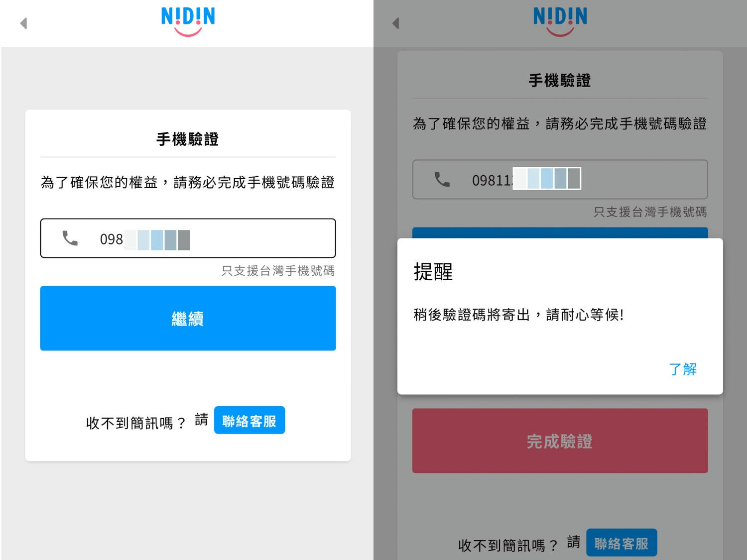Tap the back arrow on the right screen
The image size is (747, 560).
[x=396, y=23]
